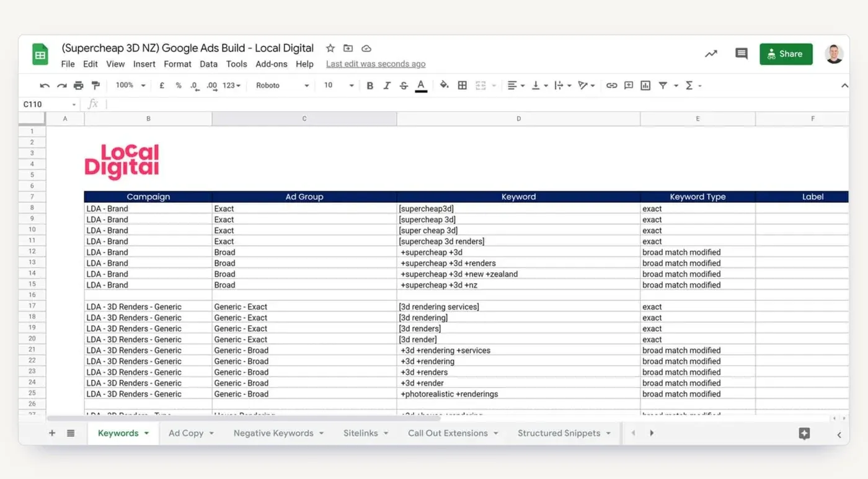Open the Data menu
The width and height of the screenshot is (868, 479).
coord(208,64)
